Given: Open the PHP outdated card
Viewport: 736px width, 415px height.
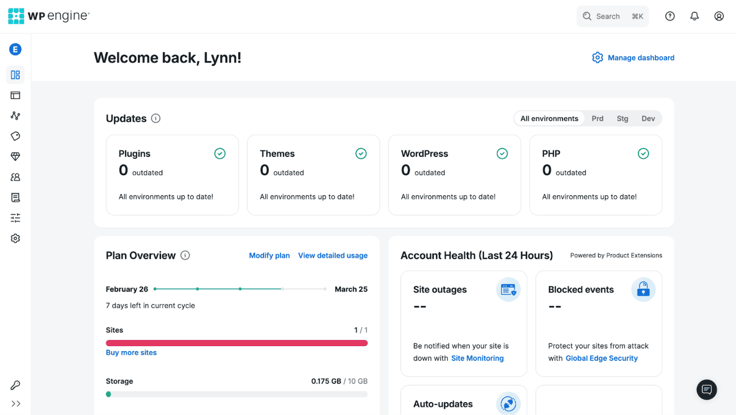Looking at the screenshot, I should pyautogui.click(x=596, y=175).
